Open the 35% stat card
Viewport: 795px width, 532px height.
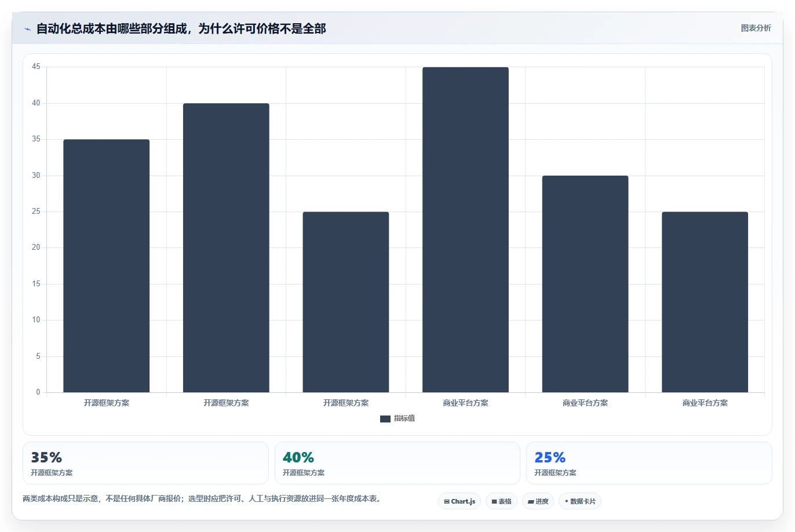[x=145, y=463]
